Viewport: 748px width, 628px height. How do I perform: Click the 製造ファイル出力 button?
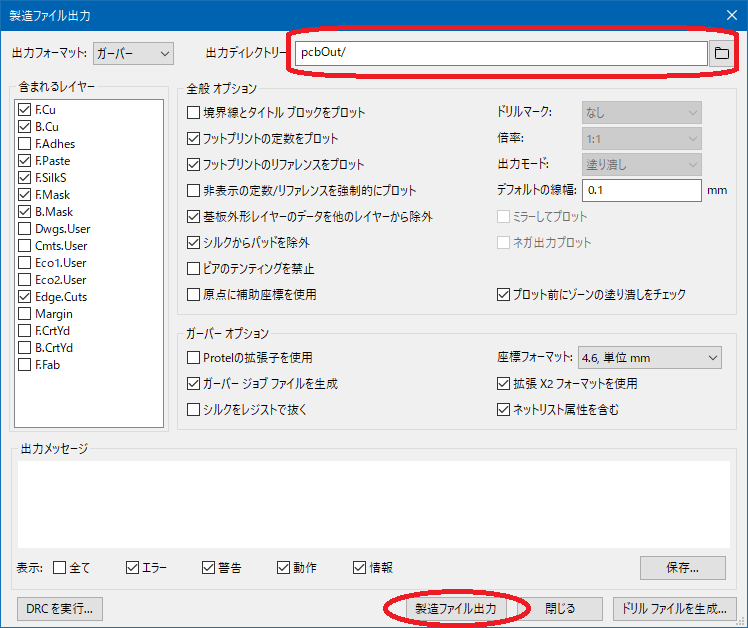click(456, 608)
